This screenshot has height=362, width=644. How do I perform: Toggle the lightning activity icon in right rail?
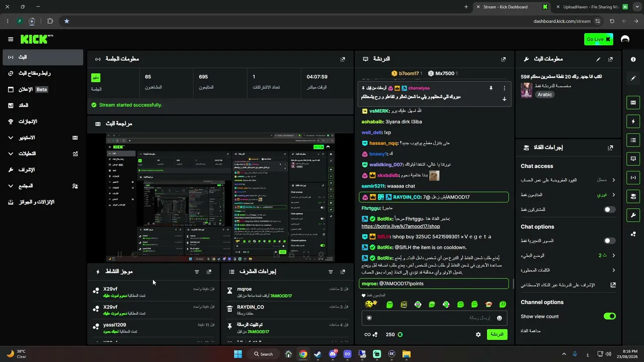(633, 121)
